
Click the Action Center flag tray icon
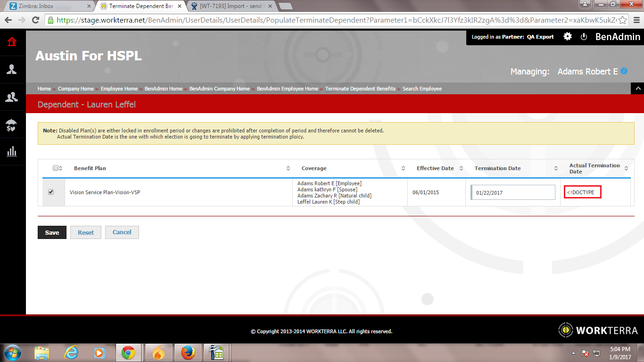coord(585,353)
